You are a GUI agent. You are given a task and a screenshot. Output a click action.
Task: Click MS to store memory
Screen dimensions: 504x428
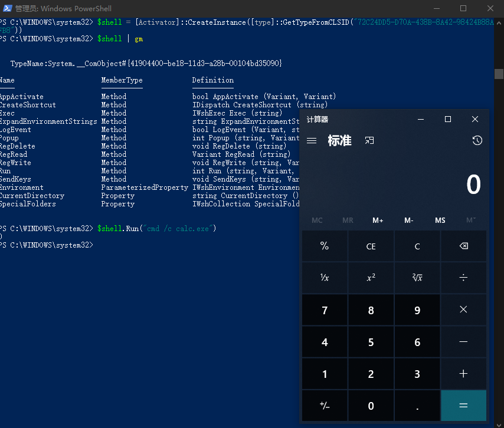click(440, 220)
